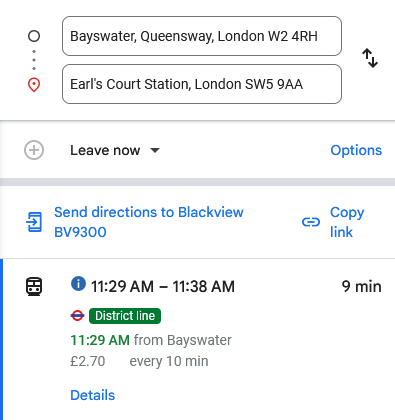This screenshot has width=395, height=420.
Task: Open route Options
Action: 356,150
